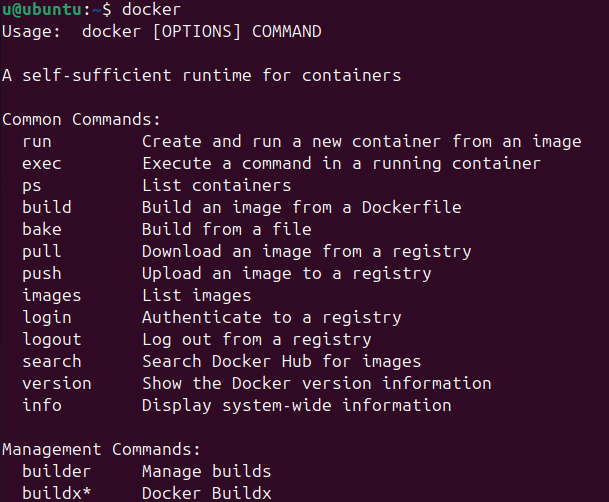Viewport: 609px width, 502px height.
Task: Click the 'images' command name
Action: pos(52,296)
